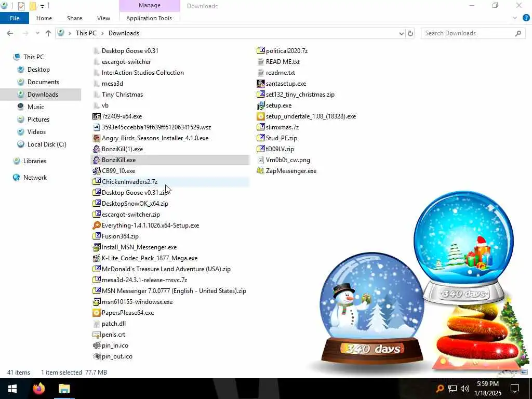Viewport: 532px width, 399px height.
Task: Select the CB99_10.exe icon
Action: (96, 171)
